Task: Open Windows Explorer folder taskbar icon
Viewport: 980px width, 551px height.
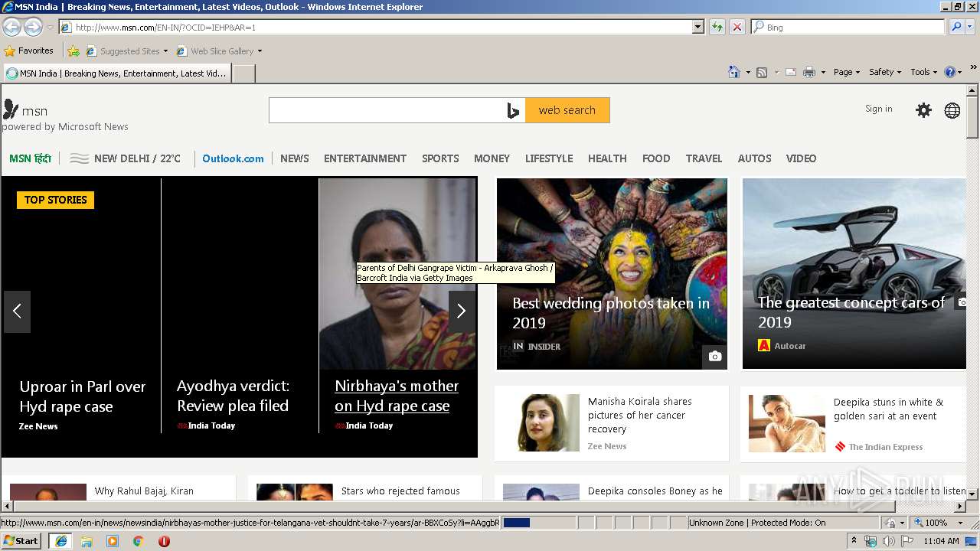Action: coord(87,541)
